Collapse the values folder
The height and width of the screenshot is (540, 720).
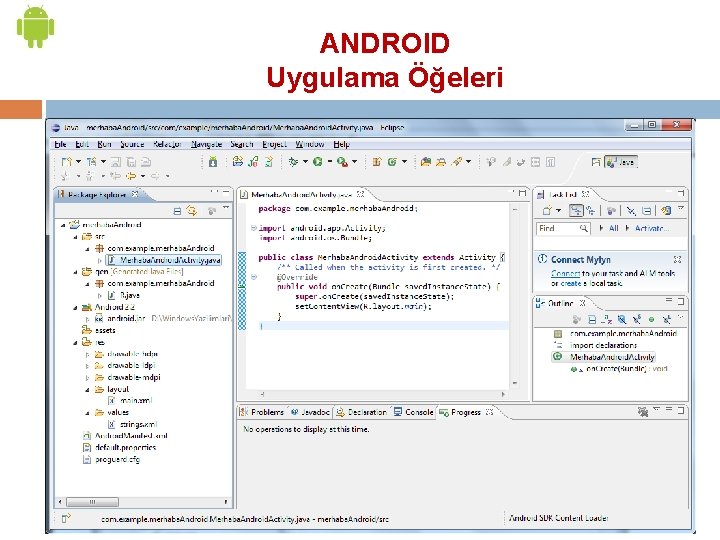pos(87,412)
